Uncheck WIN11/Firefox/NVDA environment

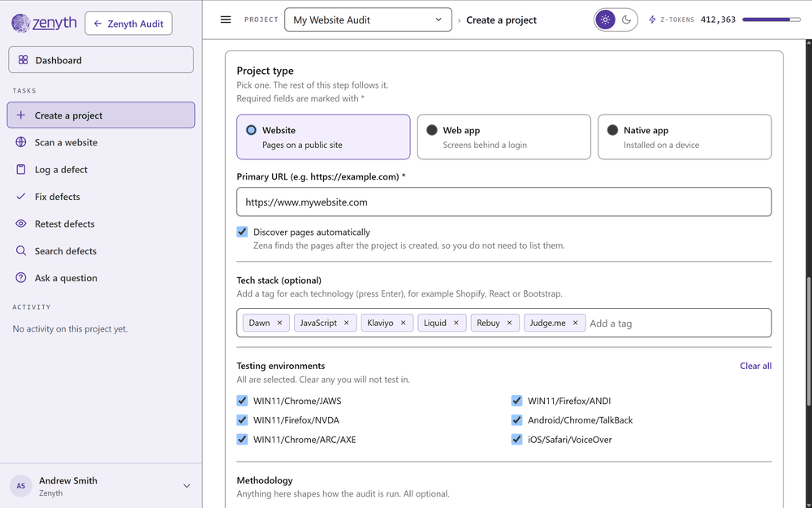pyautogui.click(x=242, y=420)
